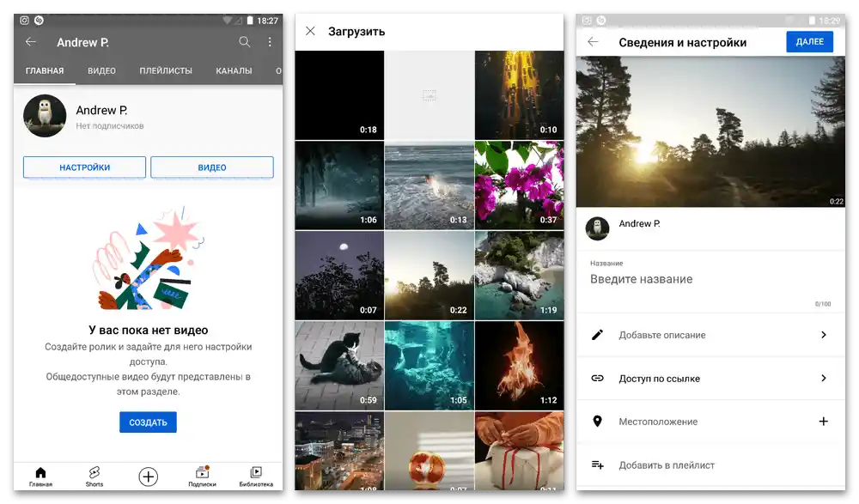Select the 1:12 flame video

[520, 366]
